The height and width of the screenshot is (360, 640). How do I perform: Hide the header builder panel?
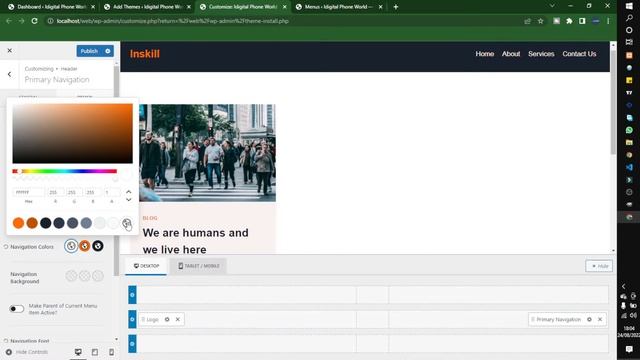click(599, 266)
